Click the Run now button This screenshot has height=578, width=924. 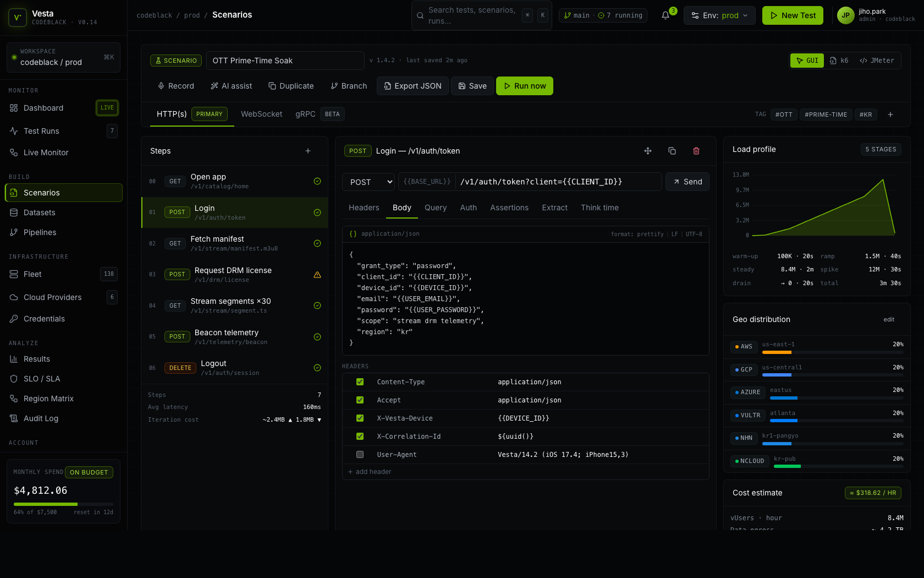pos(525,86)
